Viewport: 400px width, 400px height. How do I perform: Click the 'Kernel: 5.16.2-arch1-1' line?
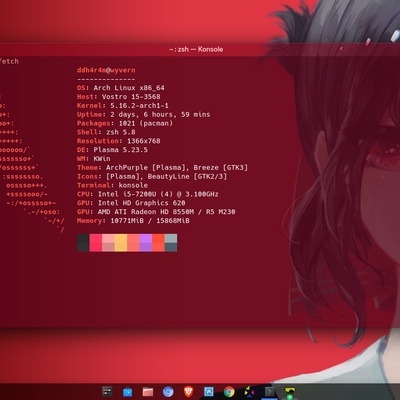pos(123,106)
